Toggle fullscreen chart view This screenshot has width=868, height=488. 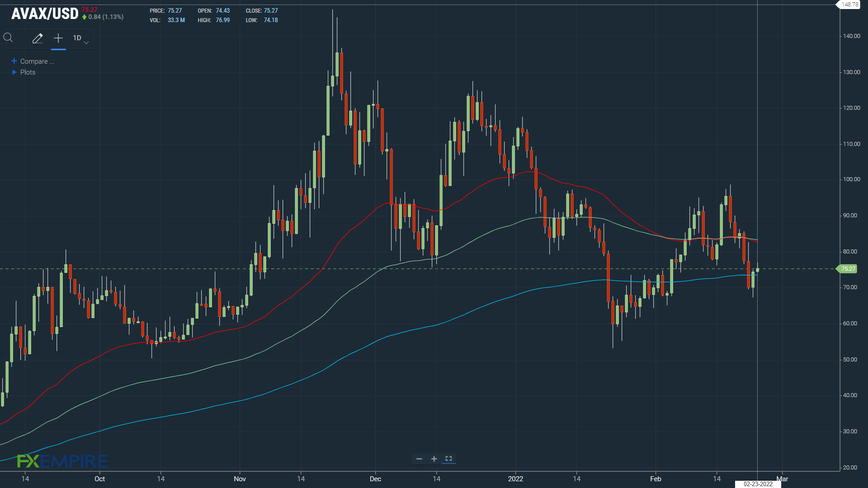pos(449,459)
